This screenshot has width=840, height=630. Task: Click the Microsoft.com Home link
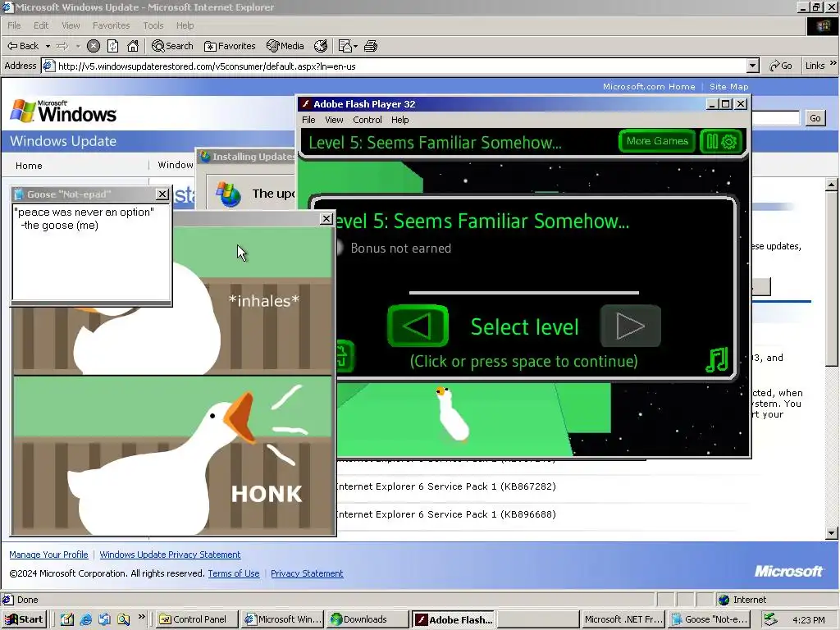tap(649, 86)
